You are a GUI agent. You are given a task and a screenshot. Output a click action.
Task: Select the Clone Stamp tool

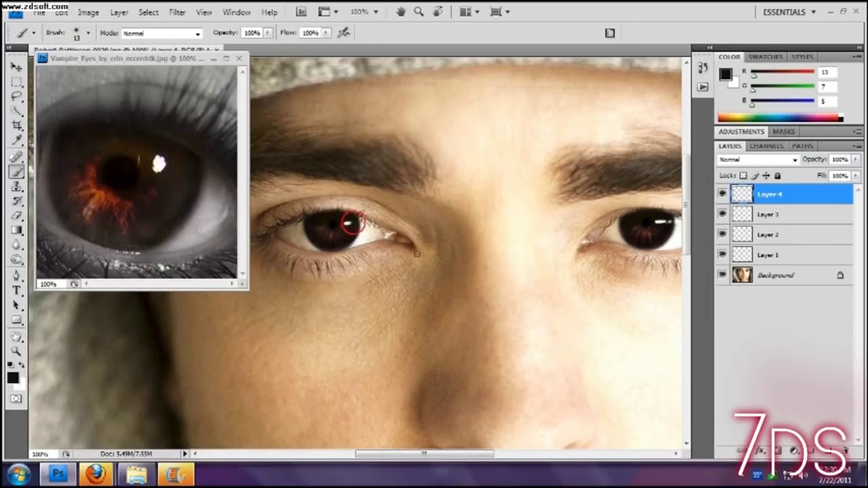click(16, 186)
